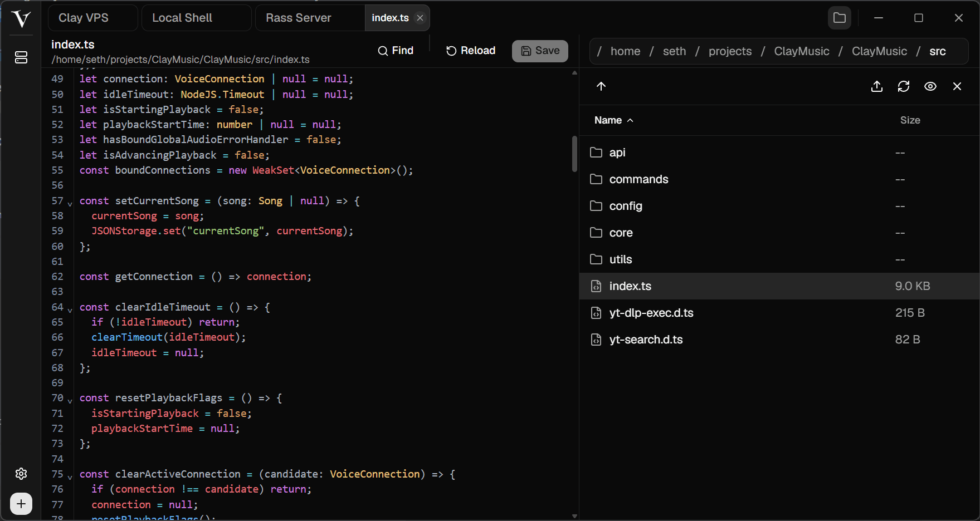The width and height of the screenshot is (980, 521).
Task: Upload a file to the current folder
Action: click(x=877, y=86)
